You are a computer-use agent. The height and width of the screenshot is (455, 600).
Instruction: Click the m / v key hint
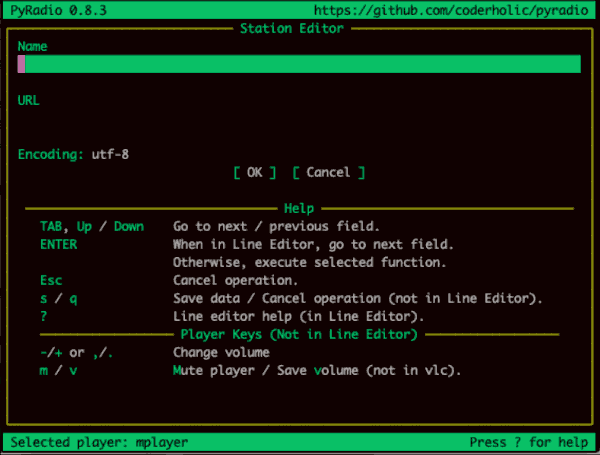58,370
